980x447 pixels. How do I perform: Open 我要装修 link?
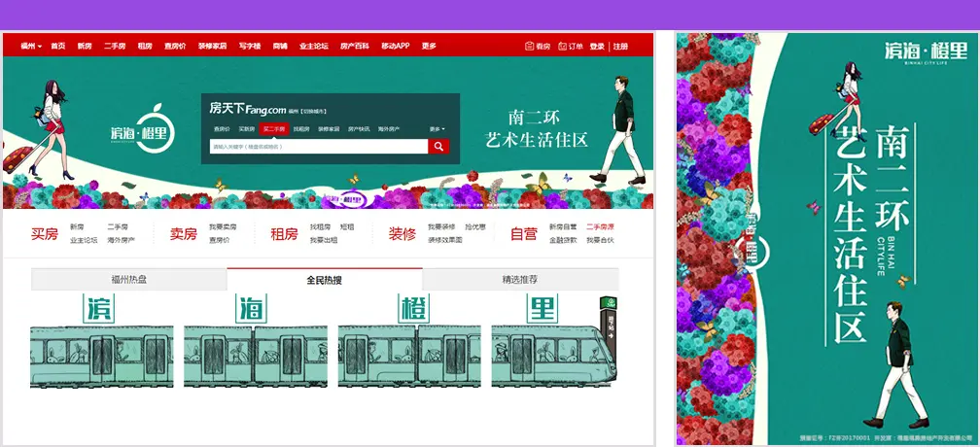pos(441,227)
